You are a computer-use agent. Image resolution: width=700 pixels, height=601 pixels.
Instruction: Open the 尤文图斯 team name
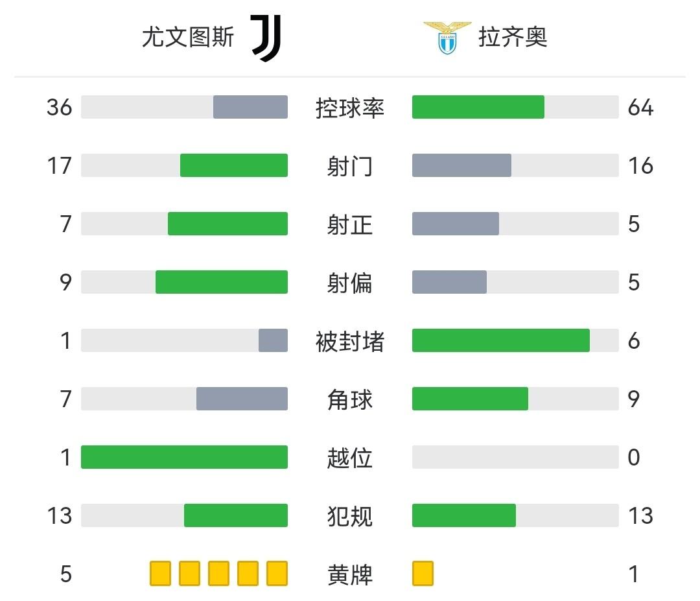[x=188, y=38]
